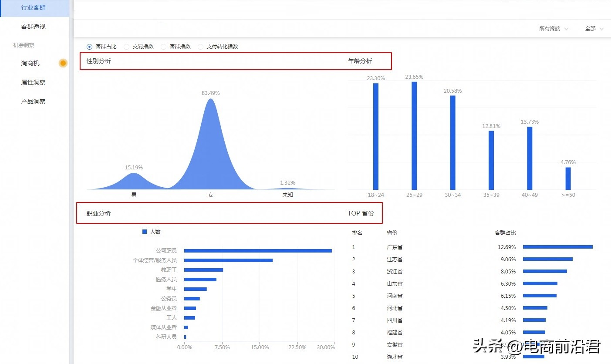Open the 淘商机 section in the sidebar
Viewport: 611px width, 364px height.
pos(31,63)
